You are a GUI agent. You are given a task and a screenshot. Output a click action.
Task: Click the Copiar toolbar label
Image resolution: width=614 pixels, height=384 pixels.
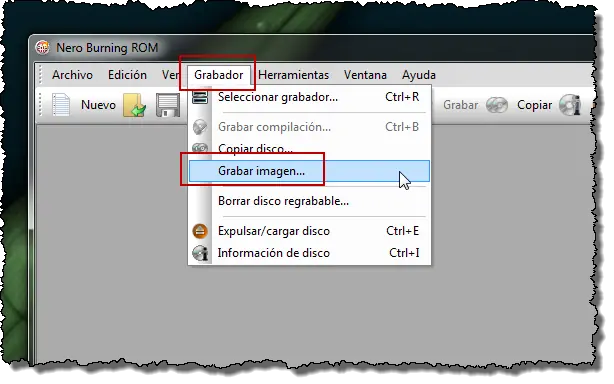coord(535,105)
